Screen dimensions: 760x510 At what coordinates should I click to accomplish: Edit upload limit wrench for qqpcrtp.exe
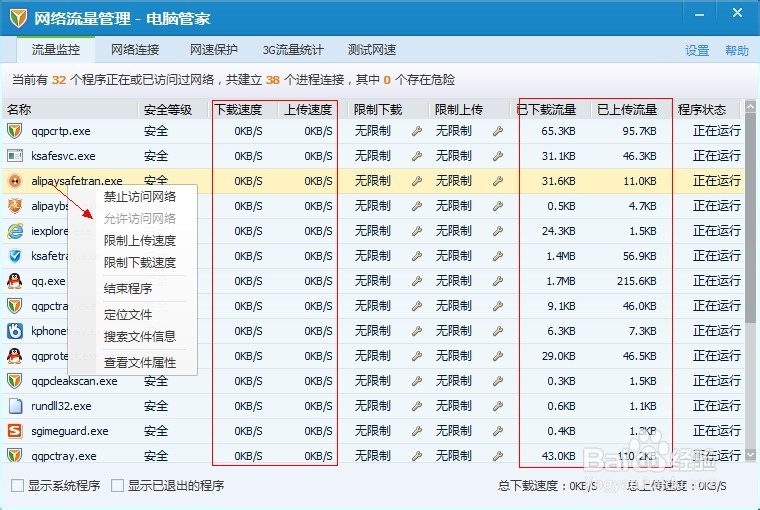pos(498,131)
